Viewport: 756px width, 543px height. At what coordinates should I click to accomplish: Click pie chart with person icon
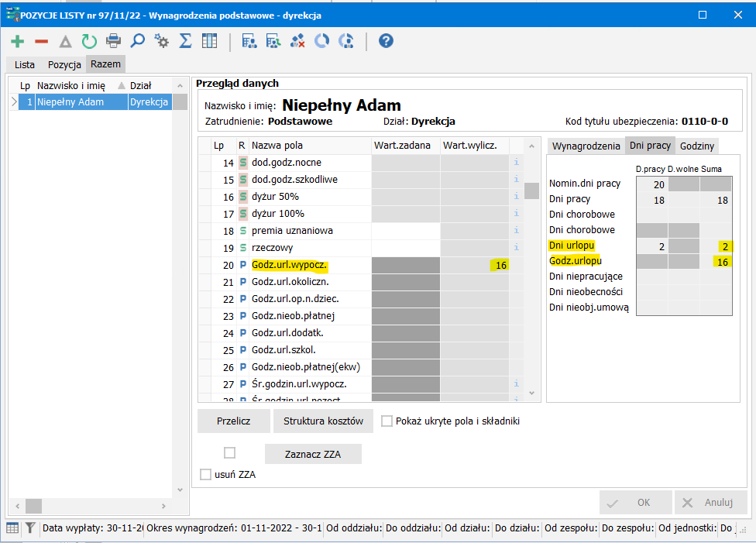click(x=345, y=41)
